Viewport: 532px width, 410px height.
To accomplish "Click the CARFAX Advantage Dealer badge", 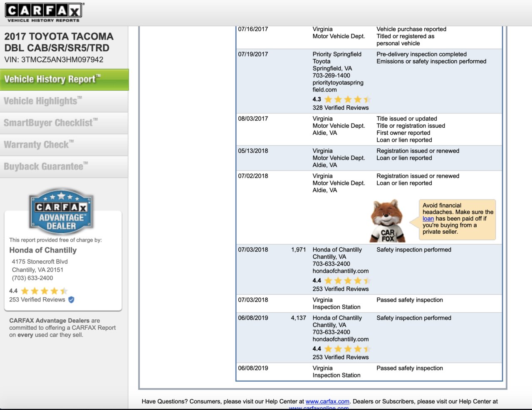I will click(61, 212).
